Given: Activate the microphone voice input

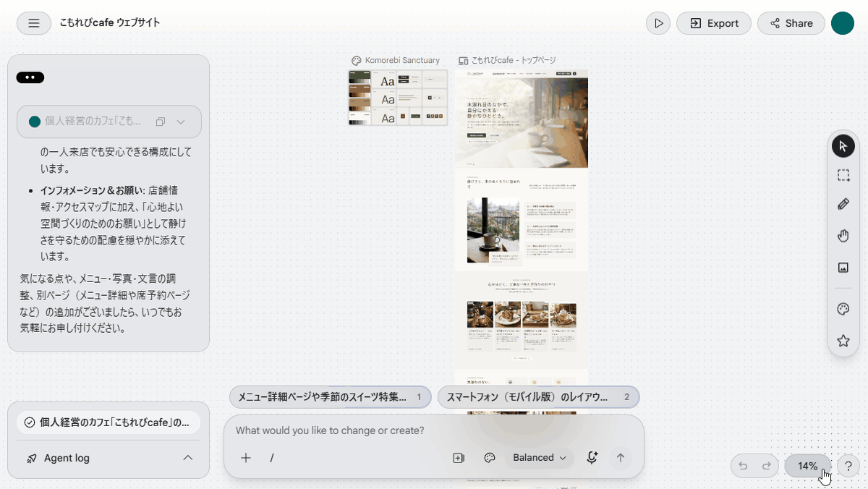Looking at the screenshot, I should (592, 458).
